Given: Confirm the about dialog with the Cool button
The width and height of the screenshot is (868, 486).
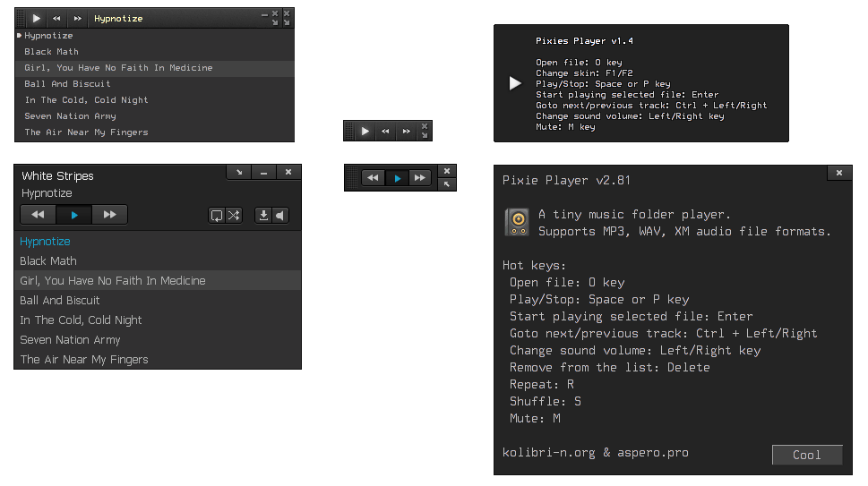Looking at the screenshot, I should (807, 455).
